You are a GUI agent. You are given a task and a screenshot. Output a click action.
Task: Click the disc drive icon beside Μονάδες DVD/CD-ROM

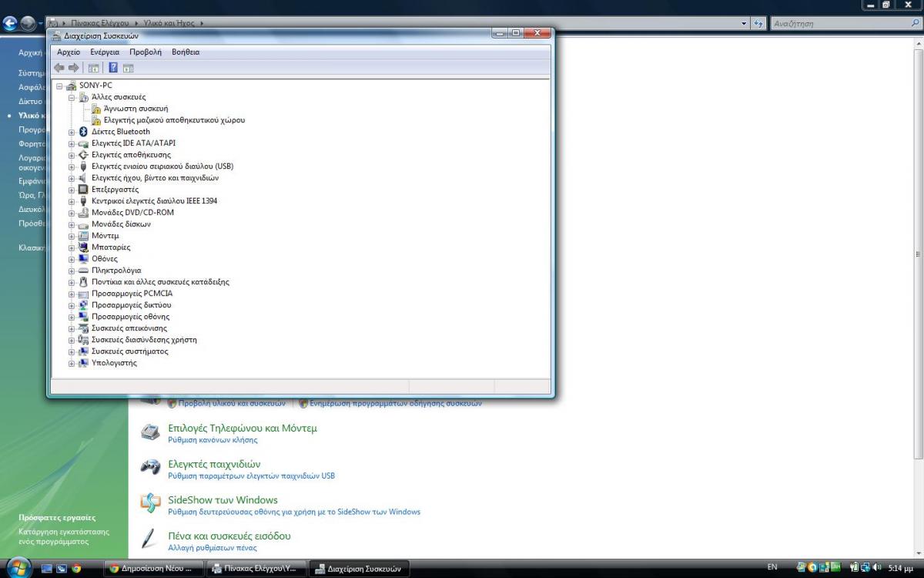pos(84,213)
